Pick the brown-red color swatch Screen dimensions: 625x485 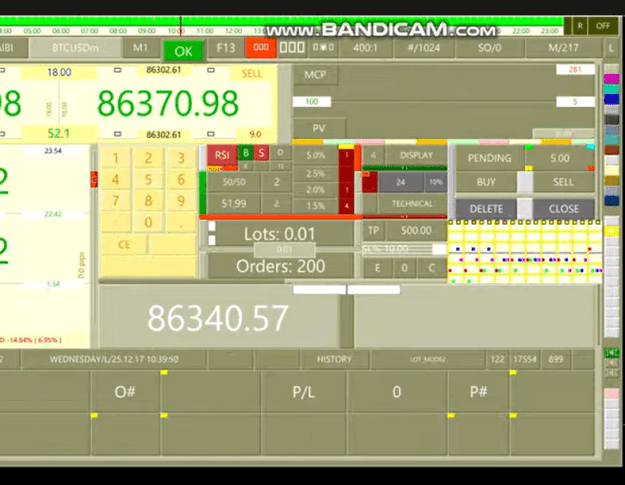point(611,150)
